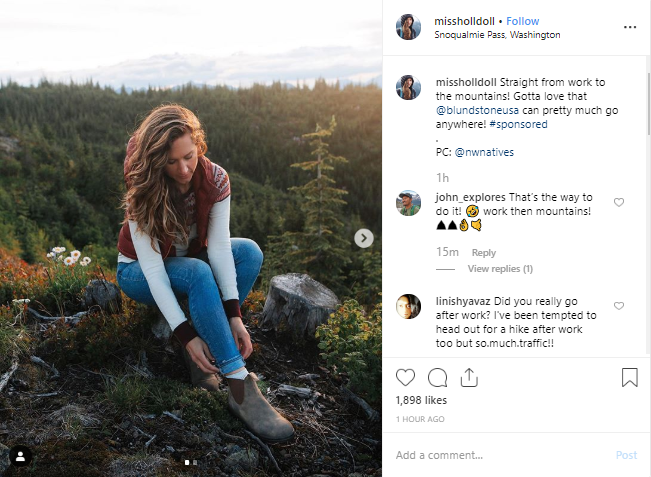Save post with bookmark icon
The width and height of the screenshot is (651, 477).
[629, 378]
